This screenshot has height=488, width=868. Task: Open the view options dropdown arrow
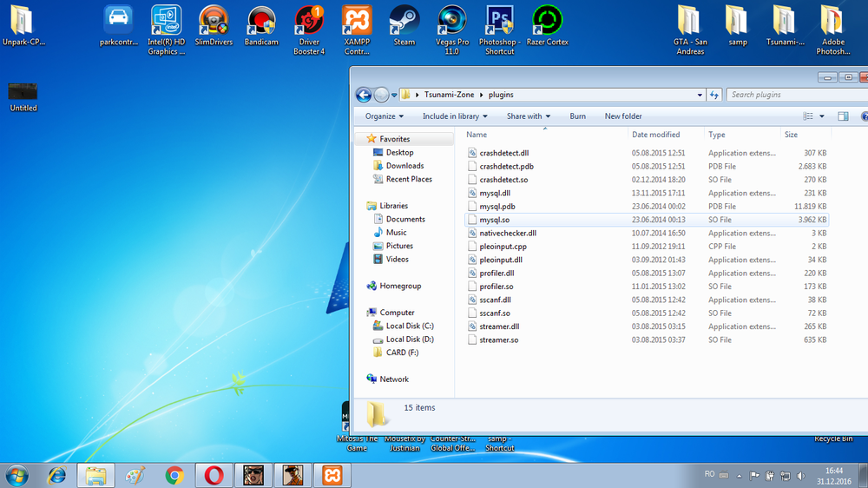tap(821, 116)
